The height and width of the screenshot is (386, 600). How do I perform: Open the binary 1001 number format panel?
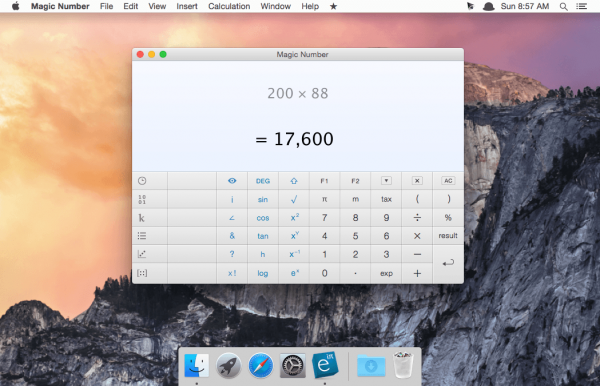142,199
